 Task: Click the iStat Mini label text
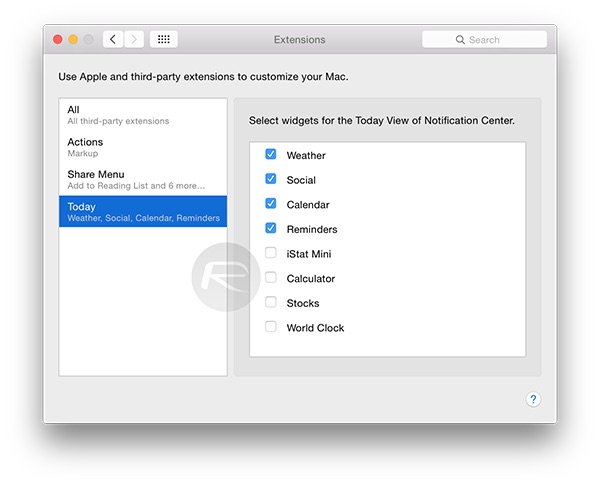(x=309, y=254)
